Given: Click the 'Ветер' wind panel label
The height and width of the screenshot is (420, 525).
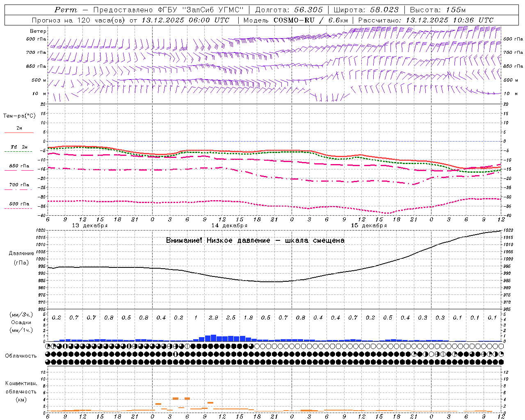Looking at the screenshot, I should [x=38, y=31].
